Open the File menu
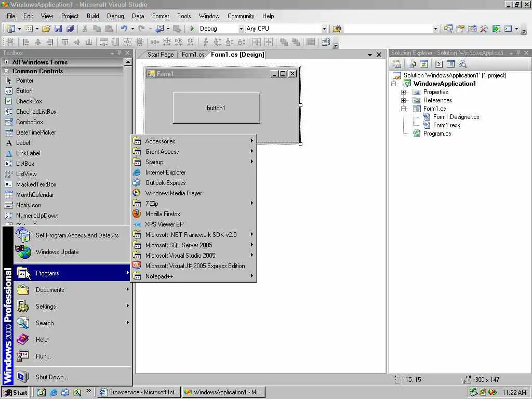Image resolution: width=532 pixels, height=399 pixels. pos(11,16)
